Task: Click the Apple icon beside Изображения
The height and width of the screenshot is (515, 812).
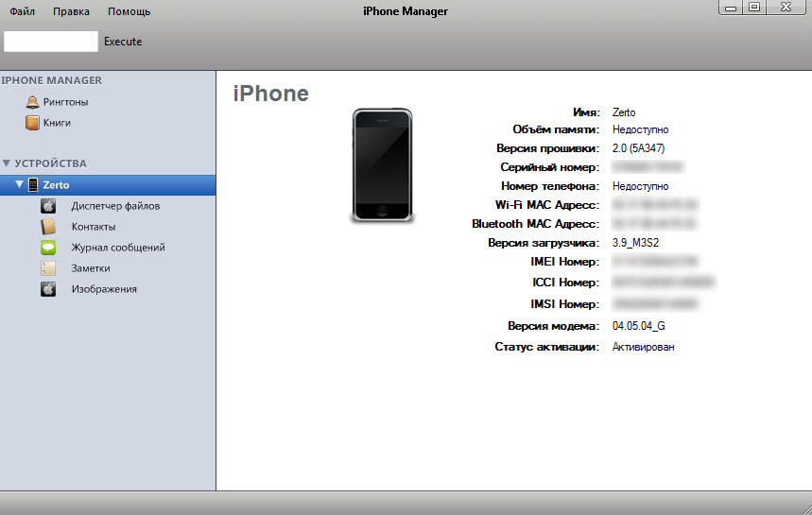Action: pos(48,289)
